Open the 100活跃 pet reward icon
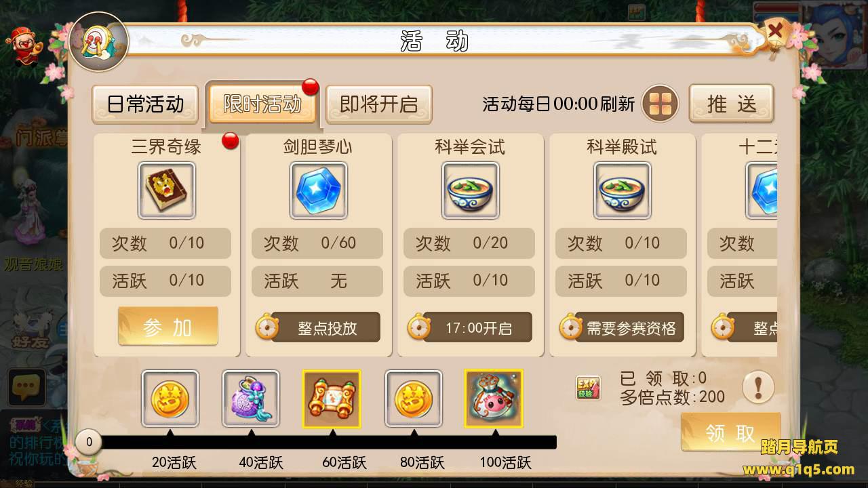Viewport: 868px width, 488px height. [494, 399]
